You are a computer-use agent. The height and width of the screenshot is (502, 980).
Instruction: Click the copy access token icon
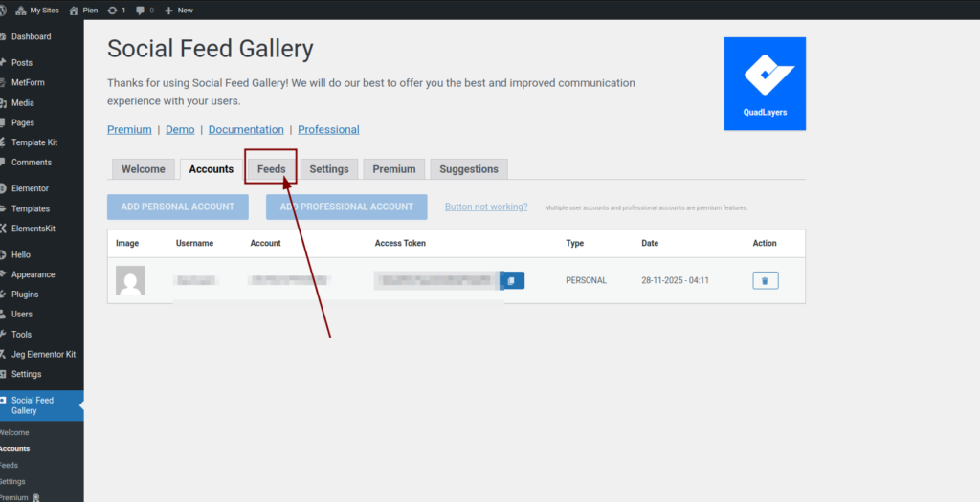pyautogui.click(x=512, y=280)
